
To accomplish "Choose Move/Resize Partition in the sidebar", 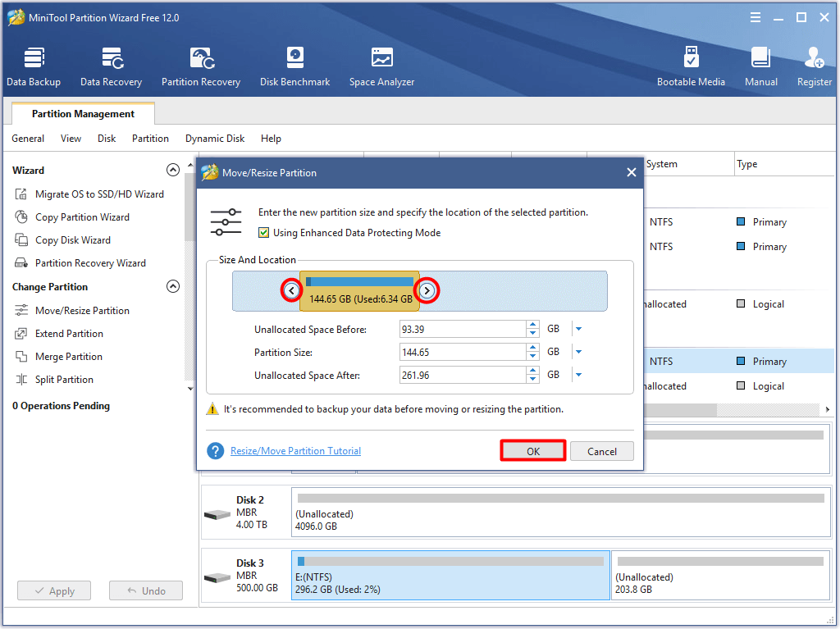I will [x=82, y=311].
